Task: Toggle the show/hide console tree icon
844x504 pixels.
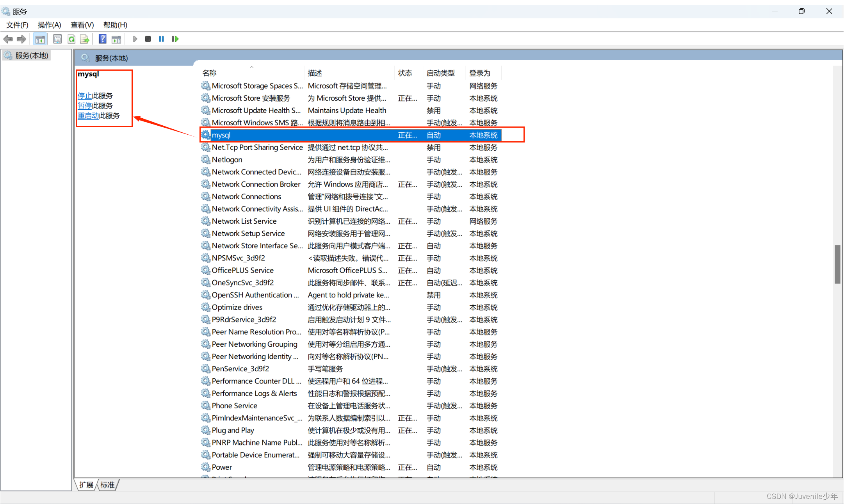Action: click(40, 39)
